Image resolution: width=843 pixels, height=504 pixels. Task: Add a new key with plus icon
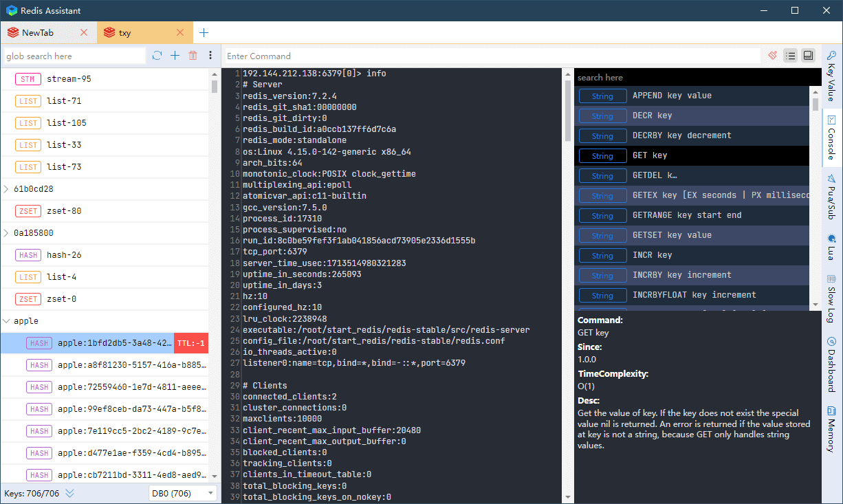[175, 56]
